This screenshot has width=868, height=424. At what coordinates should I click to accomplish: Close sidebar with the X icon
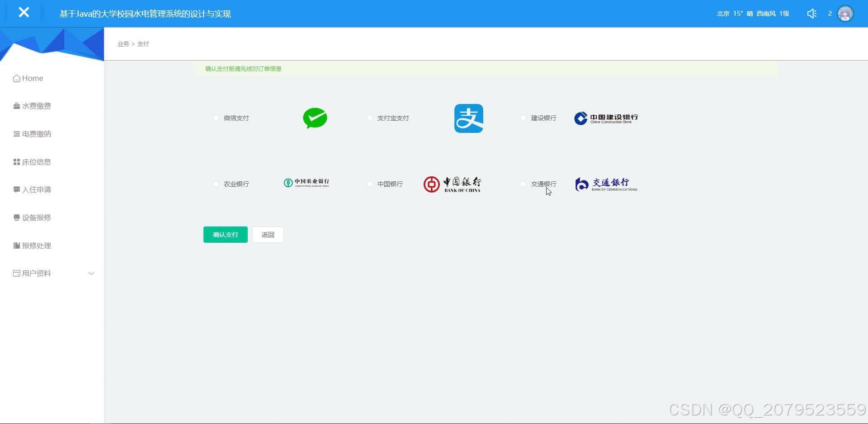(24, 13)
